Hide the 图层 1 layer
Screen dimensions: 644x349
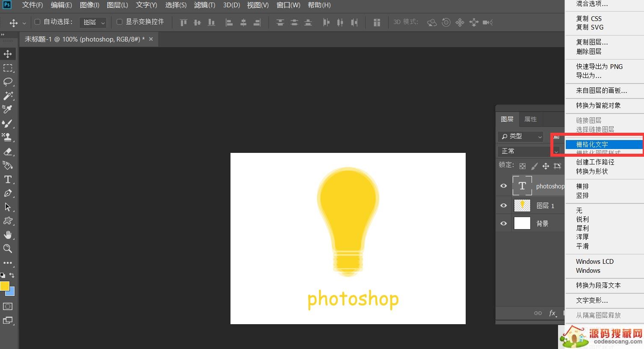[x=503, y=206]
